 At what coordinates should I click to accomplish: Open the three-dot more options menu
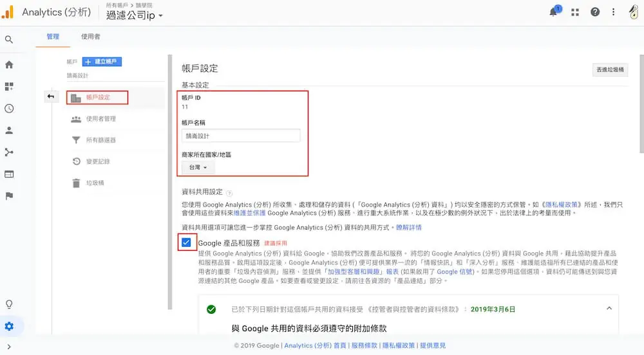(x=613, y=12)
